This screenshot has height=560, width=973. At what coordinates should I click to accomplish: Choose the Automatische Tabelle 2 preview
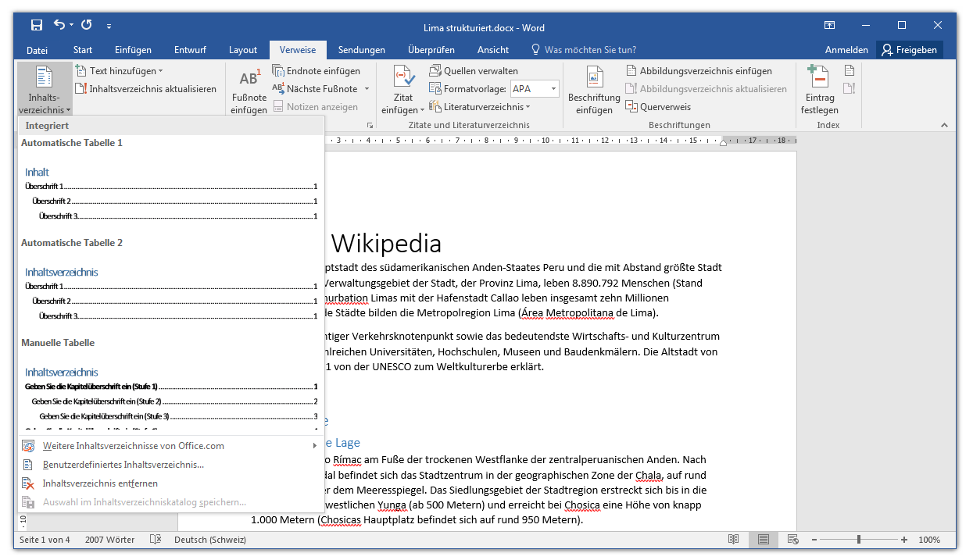[x=171, y=286]
